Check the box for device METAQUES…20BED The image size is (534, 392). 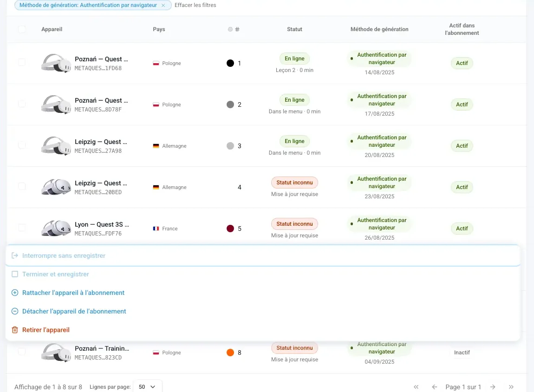pos(22,186)
